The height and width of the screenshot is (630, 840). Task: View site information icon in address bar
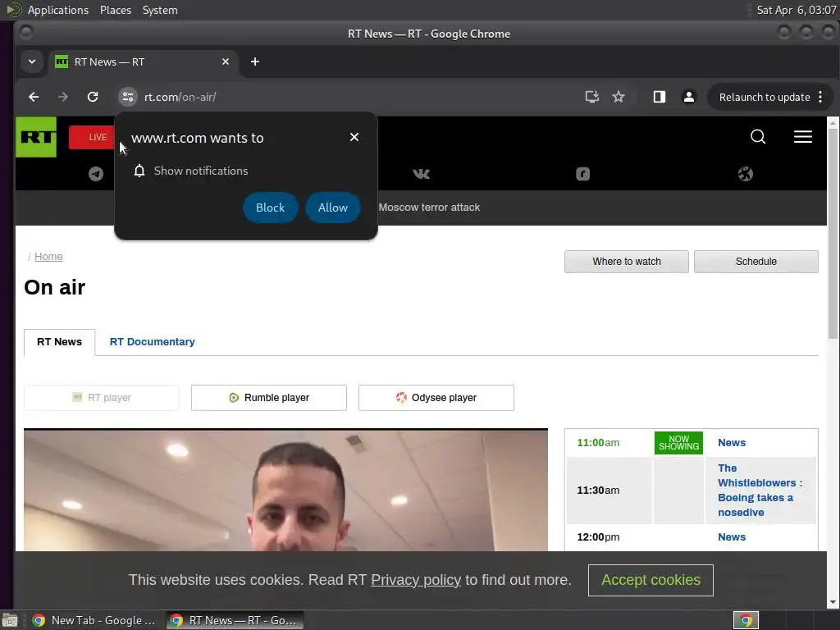click(127, 97)
